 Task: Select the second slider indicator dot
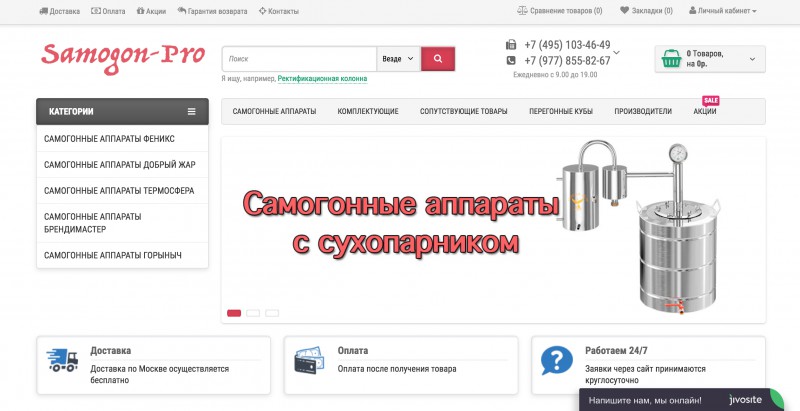(x=253, y=313)
